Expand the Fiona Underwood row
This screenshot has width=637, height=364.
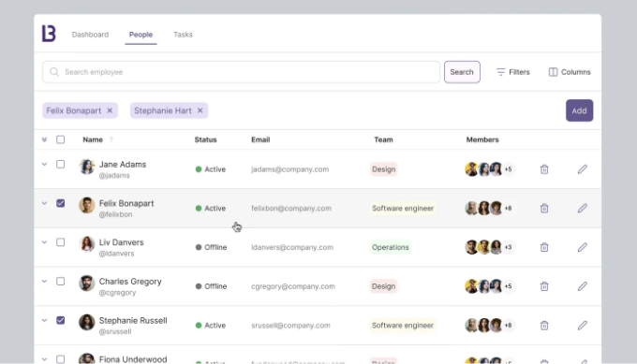(x=44, y=359)
